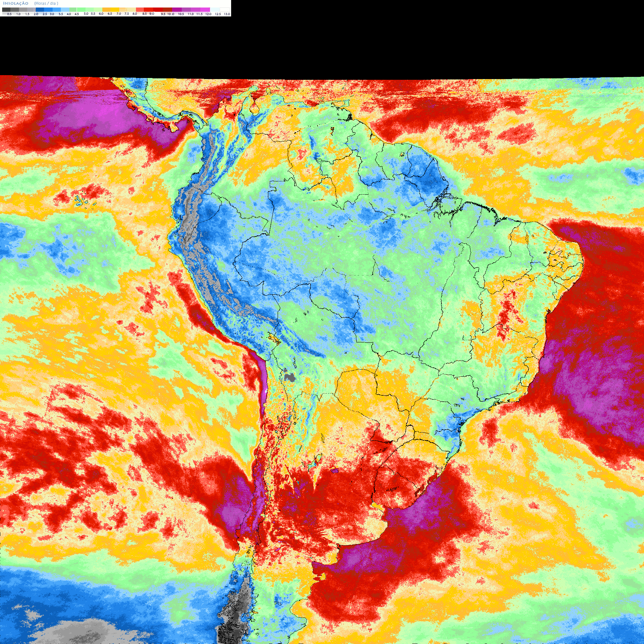
Task: Click the 2.0 legend value
Action: pos(36,14)
